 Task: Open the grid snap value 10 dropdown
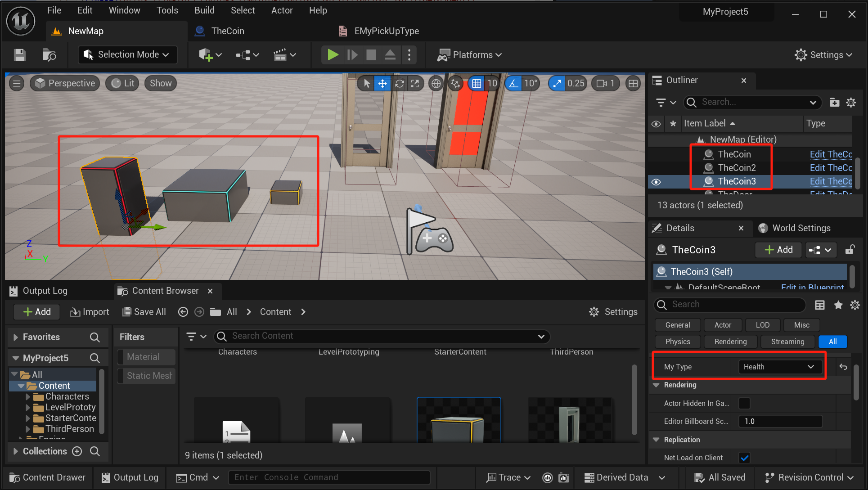[x=492, y=83]
